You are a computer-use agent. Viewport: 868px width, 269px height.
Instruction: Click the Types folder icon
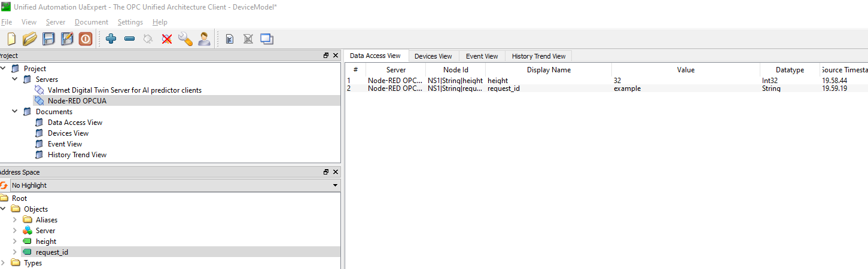coord(15,263)
